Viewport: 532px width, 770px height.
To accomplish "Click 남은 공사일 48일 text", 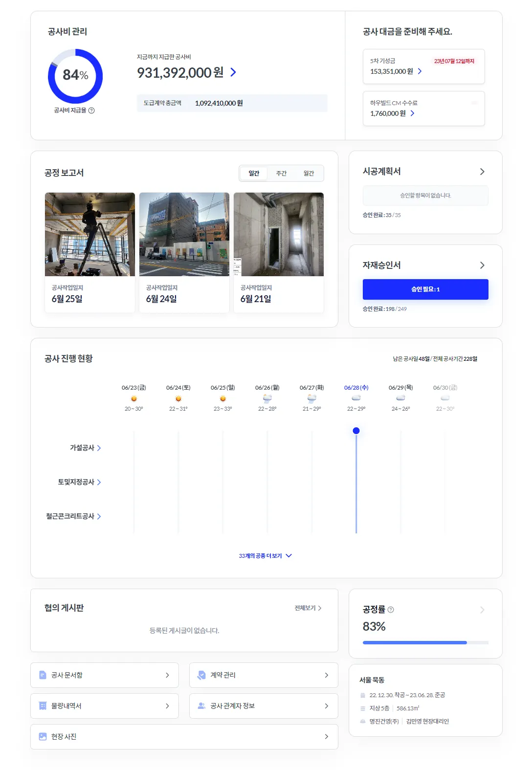I will click(411, 359).
